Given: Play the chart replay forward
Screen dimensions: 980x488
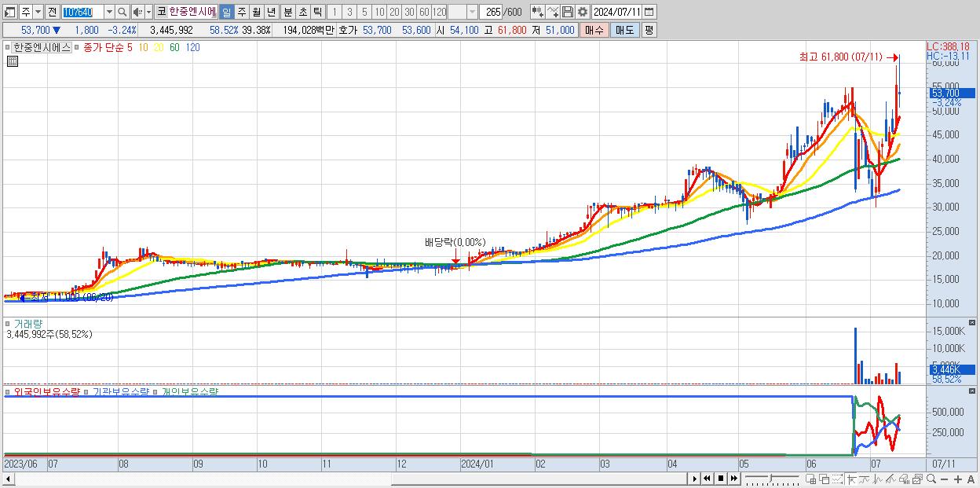Looking at the screenshot, I should pyautogui.click(x=695, y=479).
